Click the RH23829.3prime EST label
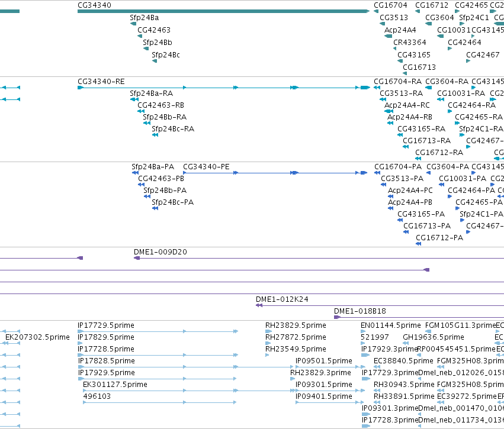 coord(320,373)
